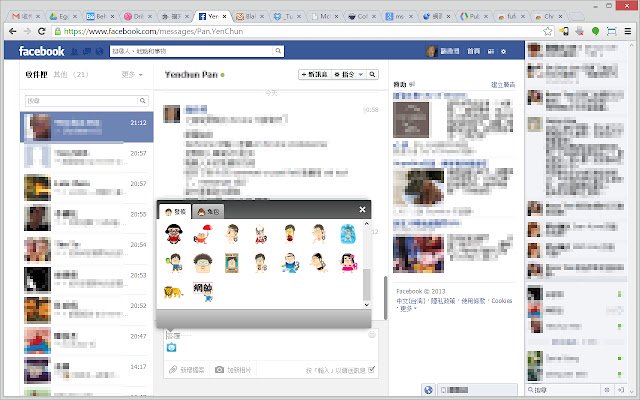Click the 建立廣告 create ad link
This screenshot has height=400, width=640.
503,84
